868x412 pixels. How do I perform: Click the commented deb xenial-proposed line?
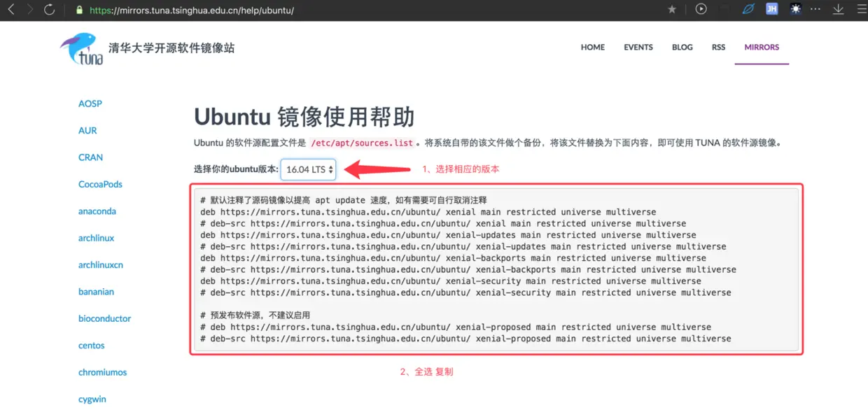pyautogui.click(x=455, y=327)
